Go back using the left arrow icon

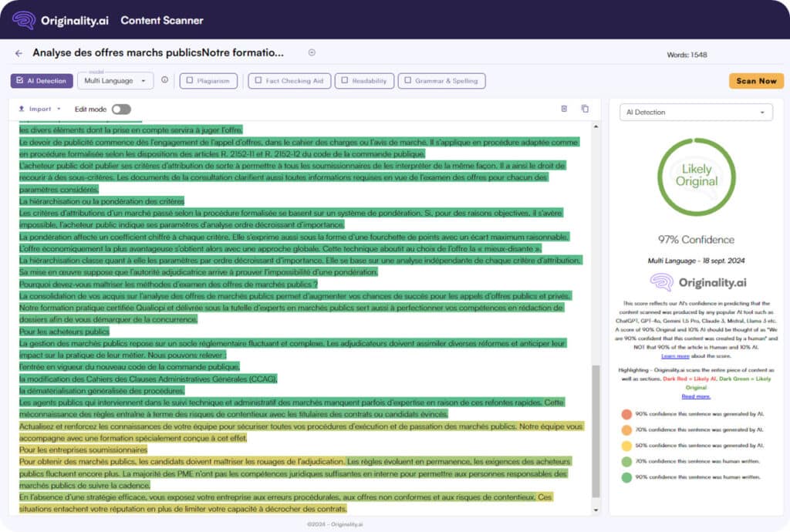tap(19, 53)
